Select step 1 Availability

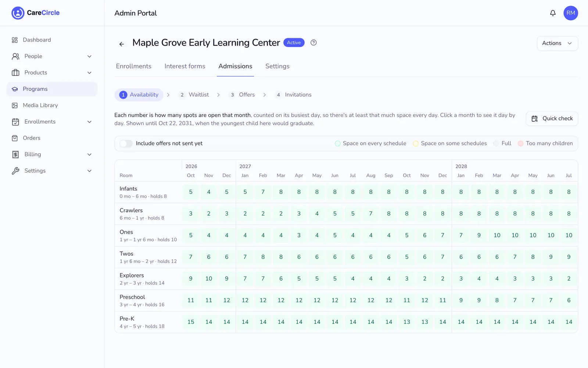tap(139, 95)
